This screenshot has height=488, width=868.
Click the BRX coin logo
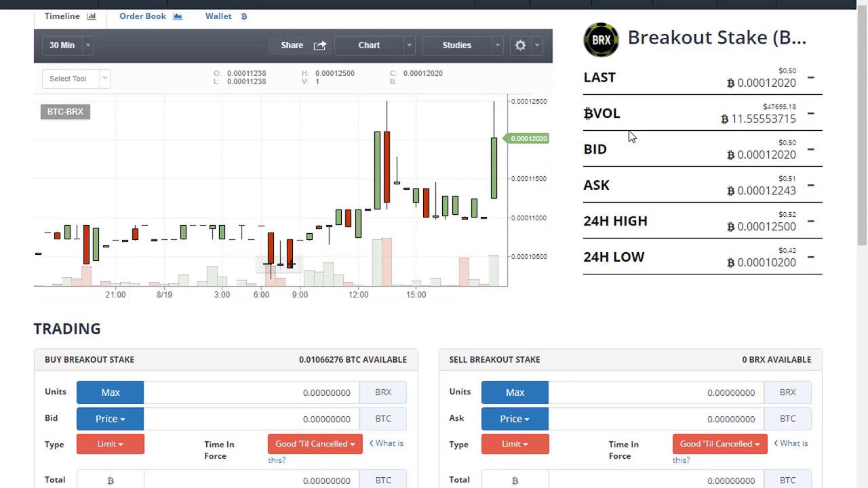601,40
